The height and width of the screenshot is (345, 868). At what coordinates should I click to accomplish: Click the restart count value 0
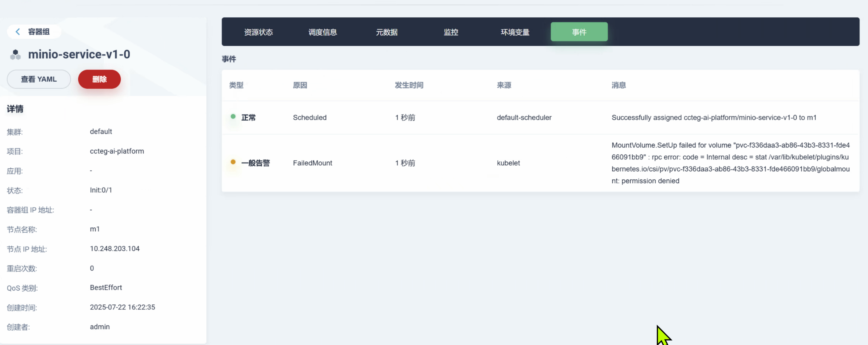coord(92,268)
